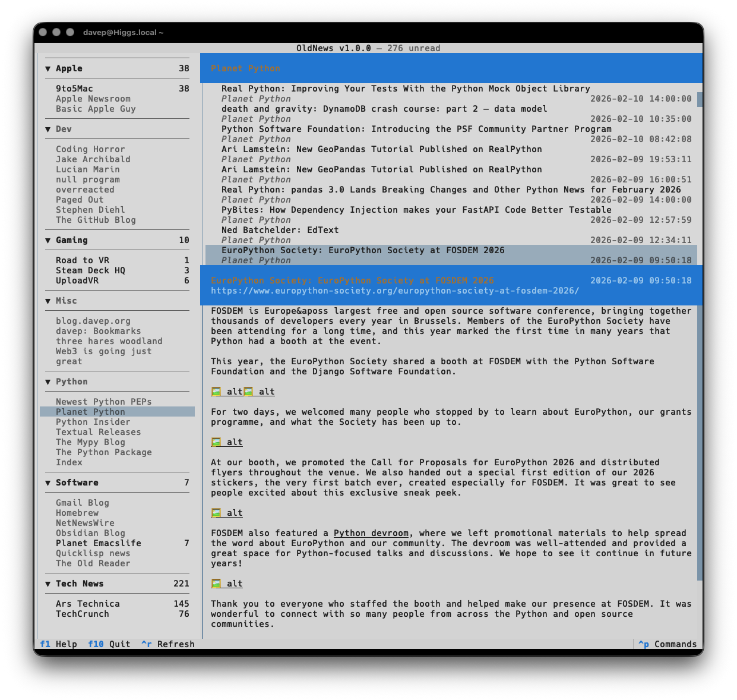Click the image icon above the Call for Proposals paragraph
The height and width of the screenshot is (700, 737).
point(216,443)
